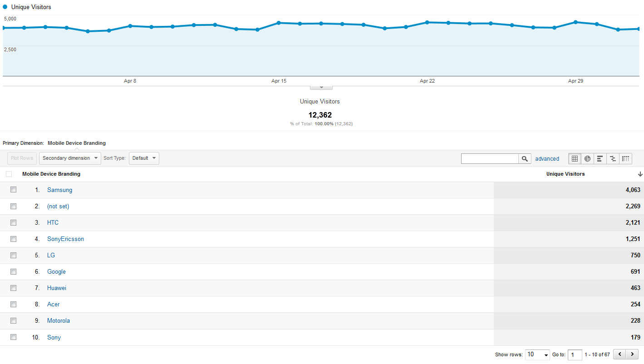Open the Secondary dimension dropdown
Viewport: 644px width, 364px height.
(70, 158)
